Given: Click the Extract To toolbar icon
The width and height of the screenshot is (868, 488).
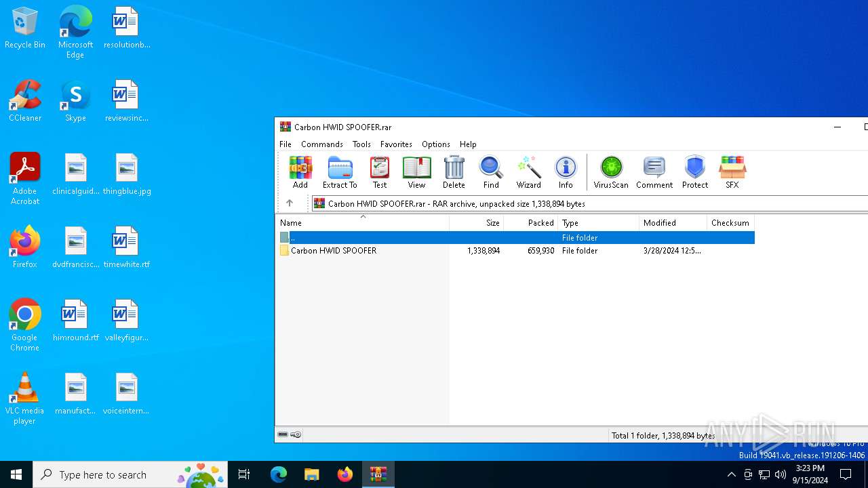Looking at the screenshot, I should coord(340,172).
